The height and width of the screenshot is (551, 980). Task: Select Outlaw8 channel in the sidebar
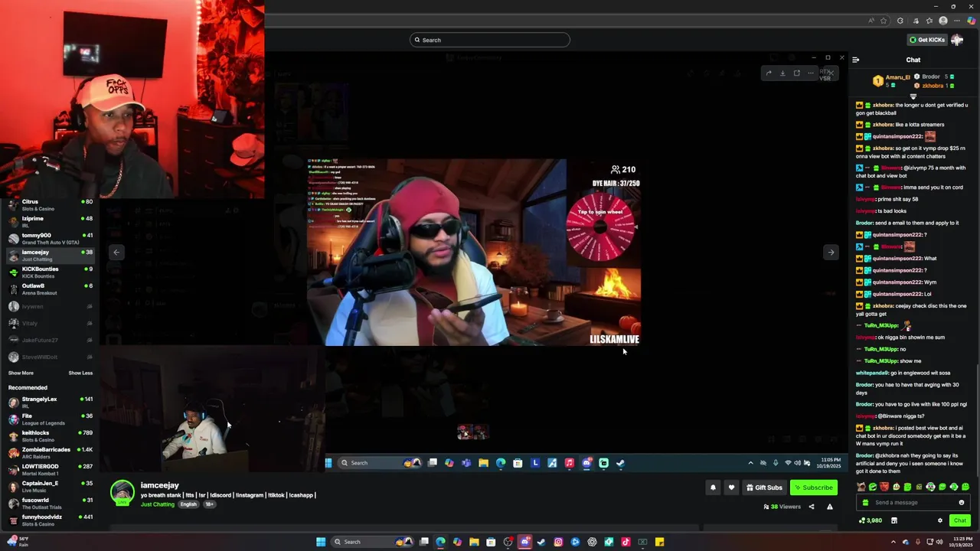click(x=51, y=289)
